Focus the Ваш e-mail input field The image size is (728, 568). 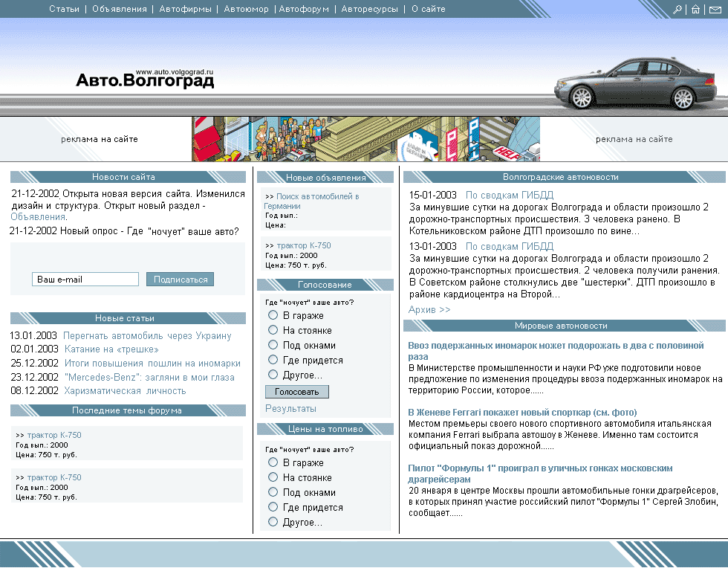[85, 280]
